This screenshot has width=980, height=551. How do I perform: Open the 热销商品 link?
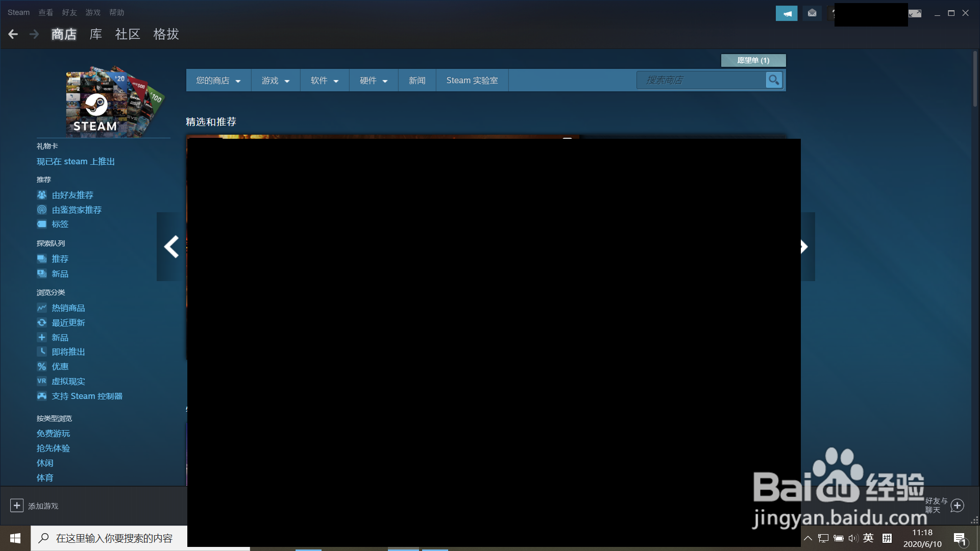pos(68,308)
